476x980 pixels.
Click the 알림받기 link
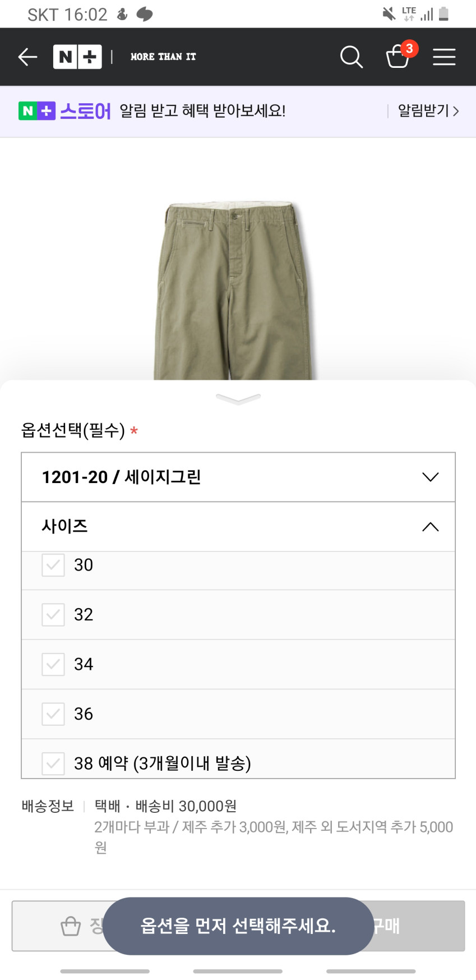[x=428, y=111]
